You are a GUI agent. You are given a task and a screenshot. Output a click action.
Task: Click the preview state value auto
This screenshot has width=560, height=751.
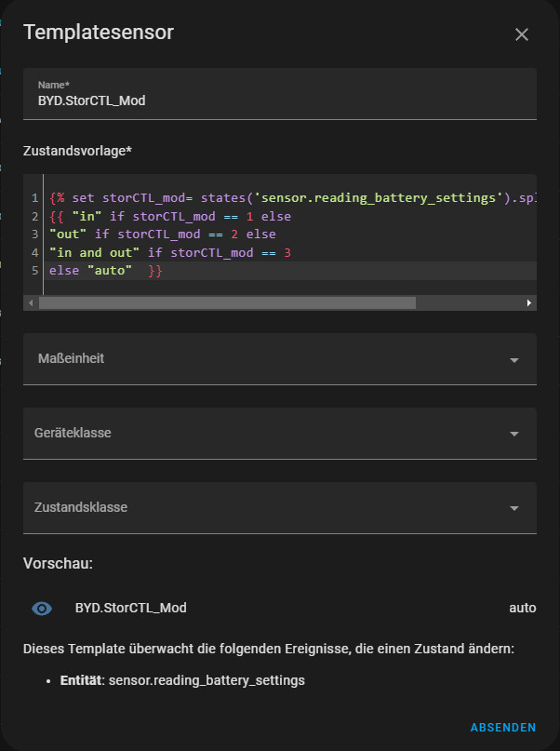tap(522, 608)
